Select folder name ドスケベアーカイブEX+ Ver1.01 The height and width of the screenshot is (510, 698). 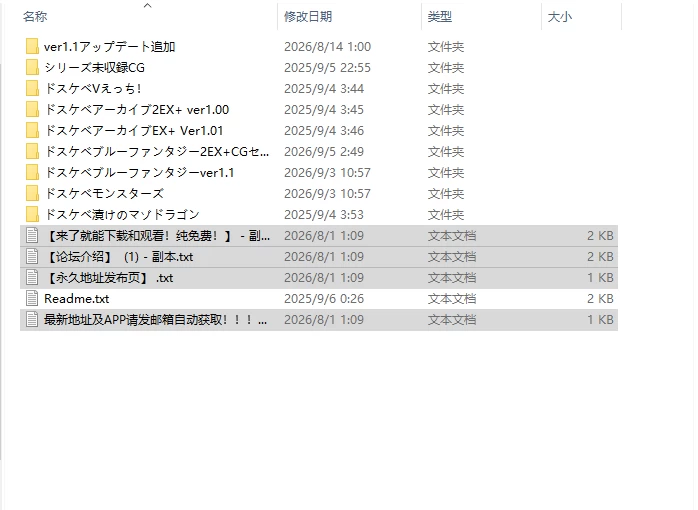[x=134, y=130]
